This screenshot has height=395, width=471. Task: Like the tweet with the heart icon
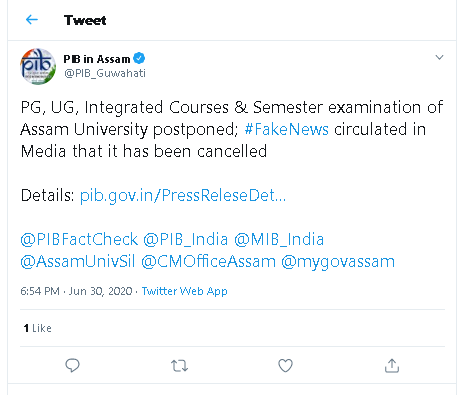(x=285, y=365)
